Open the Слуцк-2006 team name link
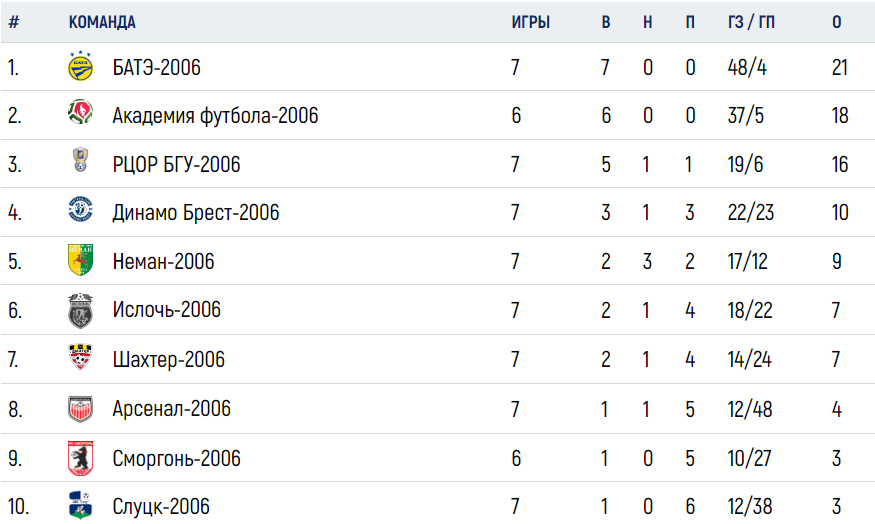Viewport: 875px width, 524px height. (x=161, y=507)
